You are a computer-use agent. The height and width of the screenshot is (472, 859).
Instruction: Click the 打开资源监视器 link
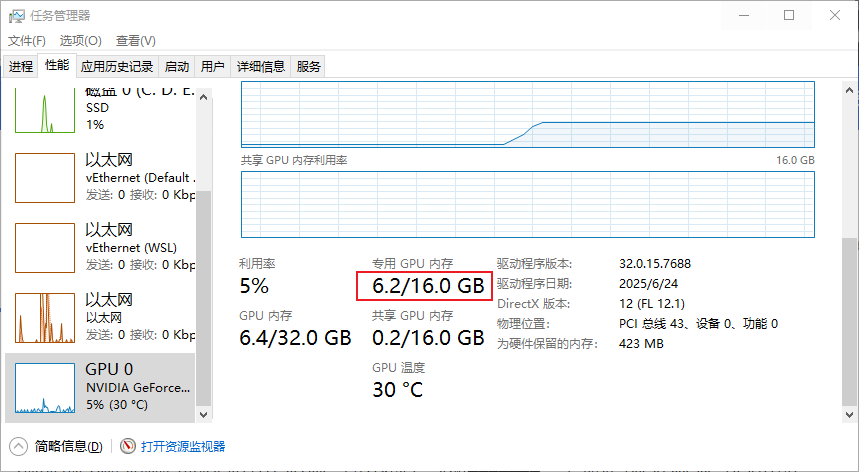pos(183,446)
